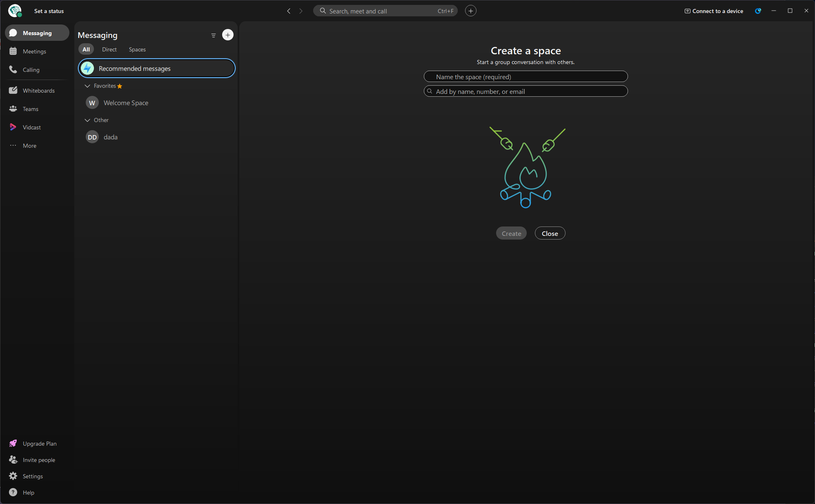This screenshot has width=815, height=504.
Task: Click Connect to a device
Action: (x=714, y=11)
